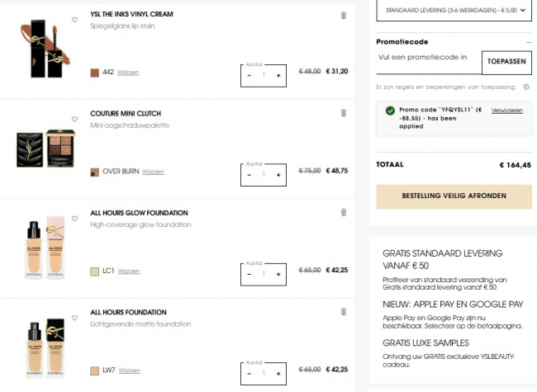Delete YSL The Inks Vinyl Cream item
This screenshot has height=392, width=537.
[344, 15]
